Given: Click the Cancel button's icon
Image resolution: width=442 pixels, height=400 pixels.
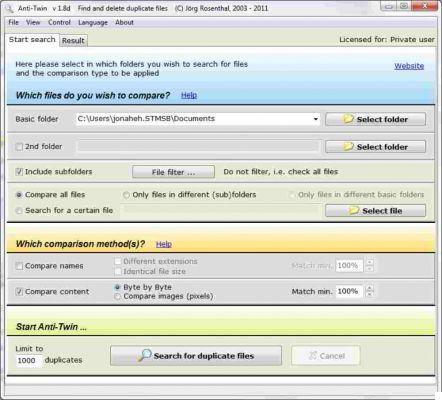Looking at the screenshot, I should tap(312, 356).
